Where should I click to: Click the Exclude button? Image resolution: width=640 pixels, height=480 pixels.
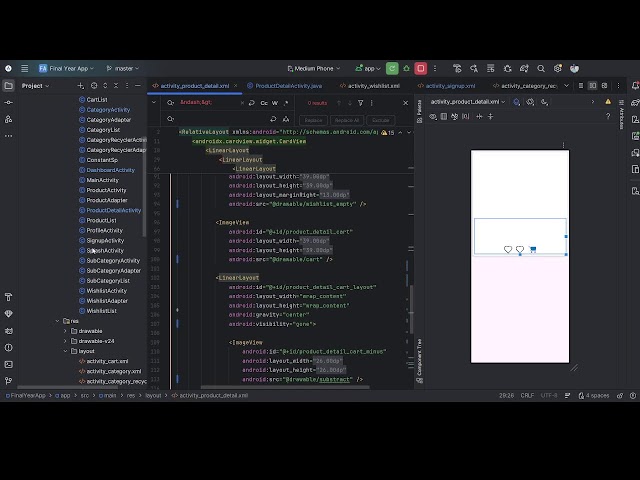(380, 120)
